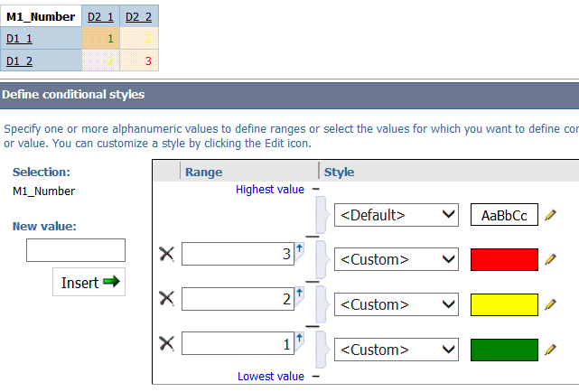Image resolution: width=579 pixels, height=392 pixels.
Task: Open the <Default> style dropdown
Action: coord(397,215)
